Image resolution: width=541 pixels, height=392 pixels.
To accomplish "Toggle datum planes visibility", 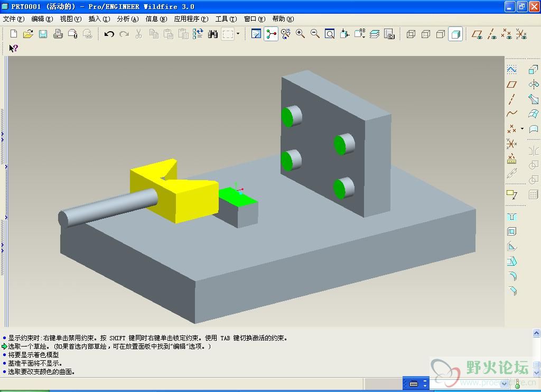I will pyautogui.click(x=478, y=34).
